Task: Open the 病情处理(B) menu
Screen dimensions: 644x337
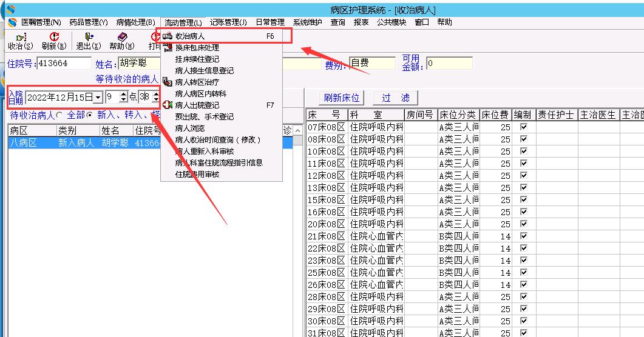Action: coord(135,22)
